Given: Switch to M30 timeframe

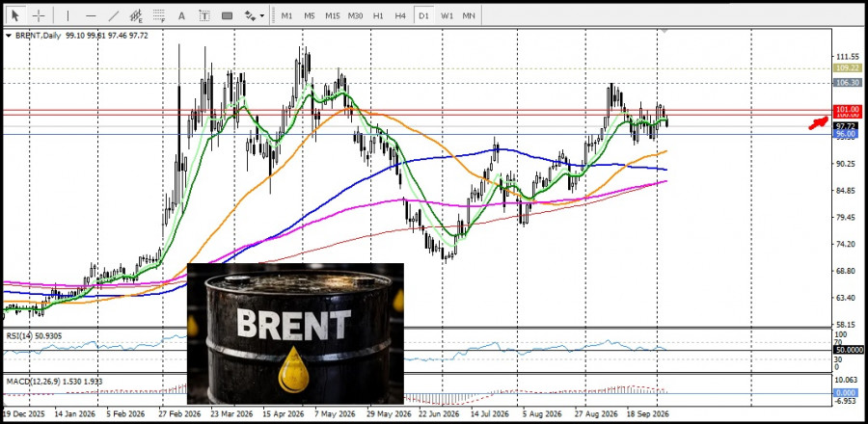Looking at the screenshot, I should tap(355, 16).
